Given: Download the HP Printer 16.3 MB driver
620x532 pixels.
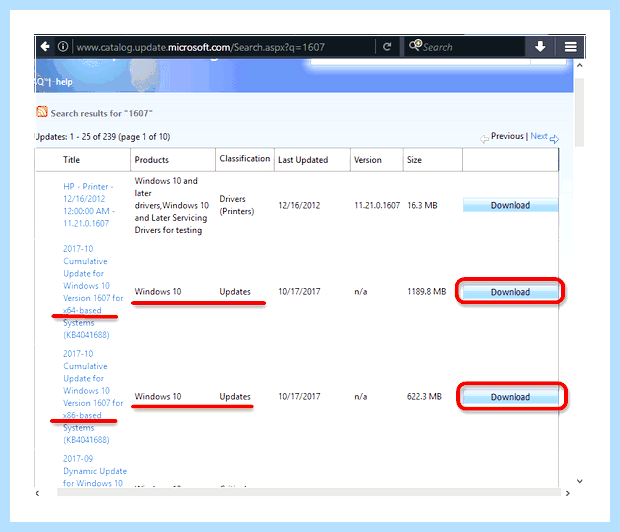Looking at the screenshot, I should [510, 205].
